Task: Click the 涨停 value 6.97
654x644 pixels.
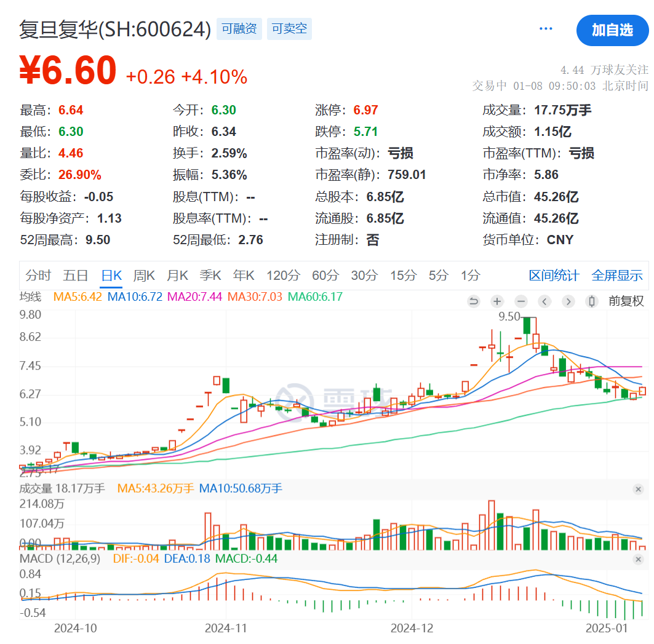Action: pyautogui.click(x=365, y=110)
